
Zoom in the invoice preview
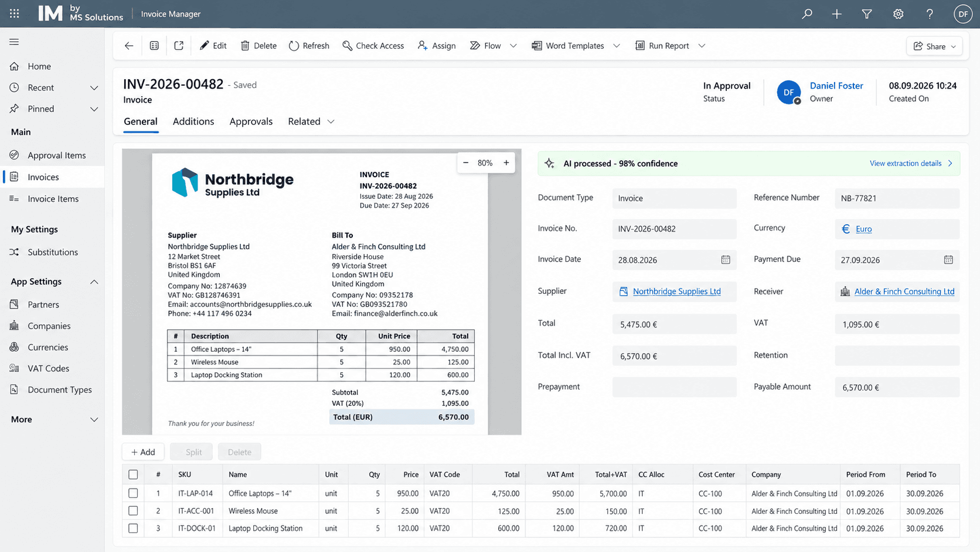pos(506,162)
